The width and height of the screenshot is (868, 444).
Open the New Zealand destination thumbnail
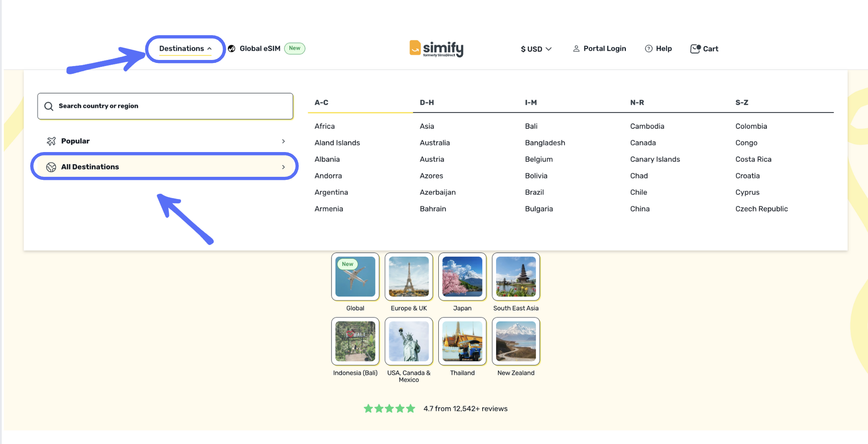[x=516, y=341]
